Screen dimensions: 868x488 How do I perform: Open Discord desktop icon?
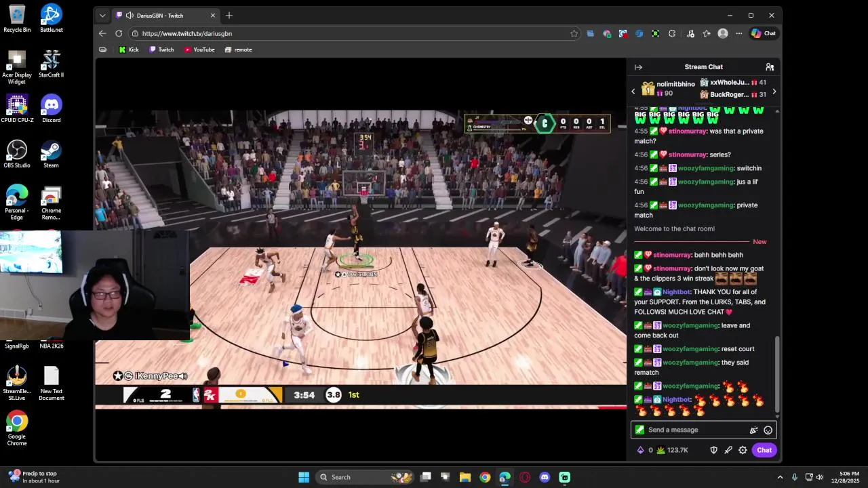(52, 108)
